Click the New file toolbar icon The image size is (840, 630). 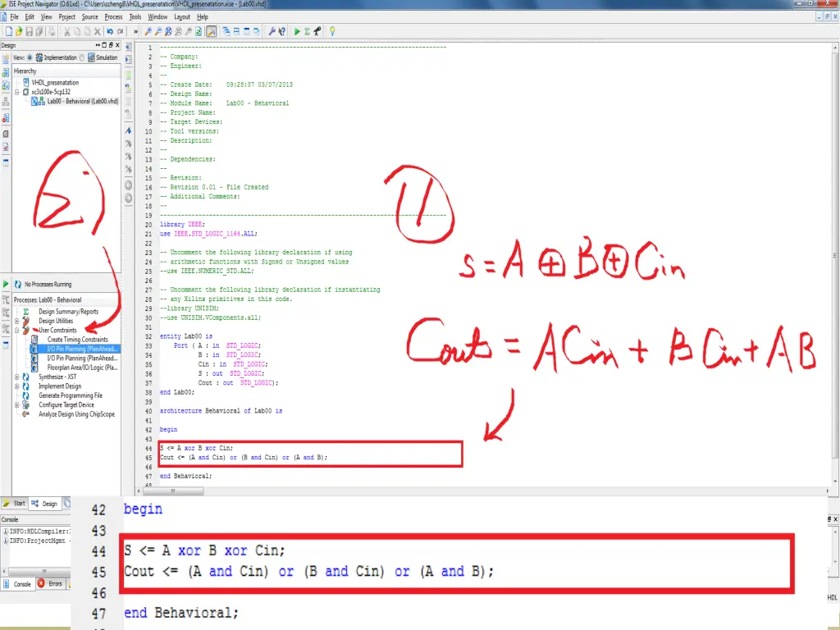click(8, 32)
